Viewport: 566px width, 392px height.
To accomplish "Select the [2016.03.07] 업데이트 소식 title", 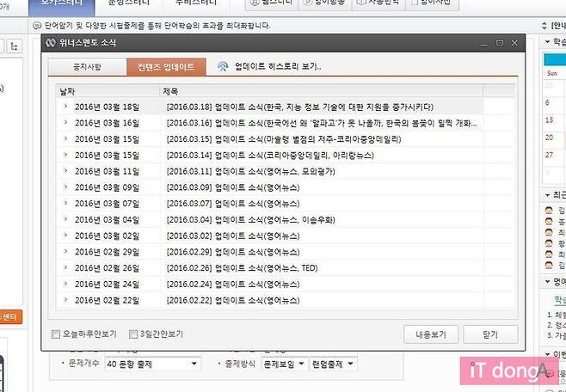I will [x=233, y=204].
